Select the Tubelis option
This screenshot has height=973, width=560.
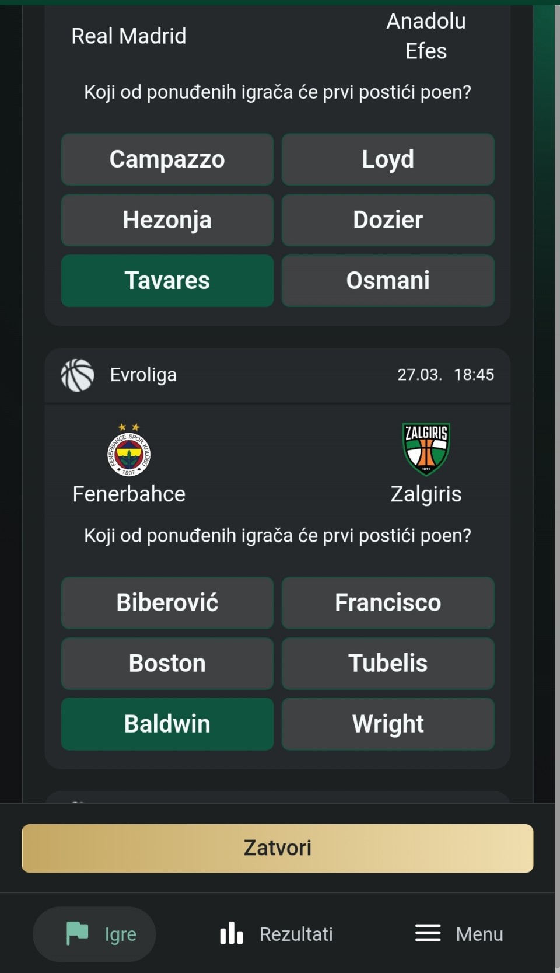(x=388, y=664)
